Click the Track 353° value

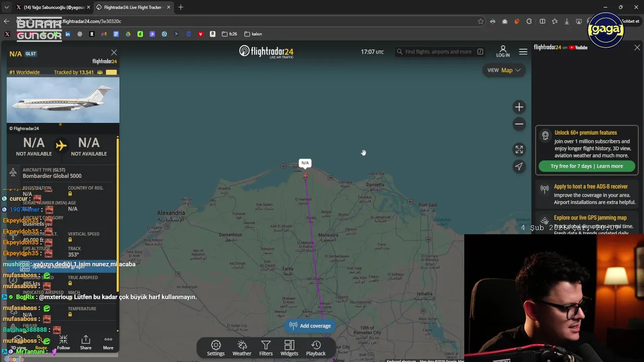coord(74,254)
